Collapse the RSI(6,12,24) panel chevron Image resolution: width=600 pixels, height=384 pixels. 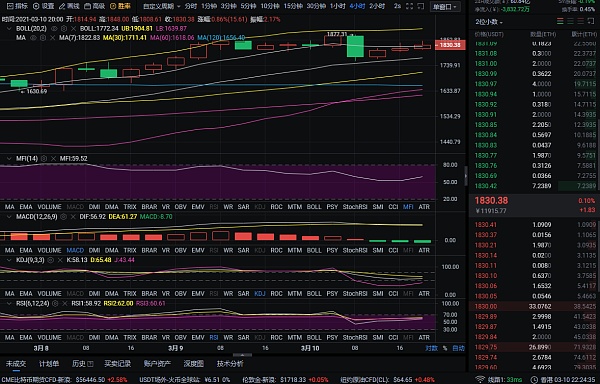click(9, 303)
